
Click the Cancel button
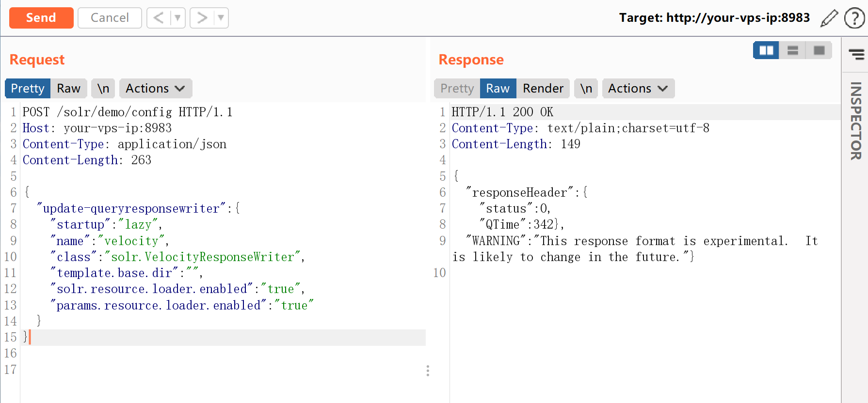coord(110,18)
